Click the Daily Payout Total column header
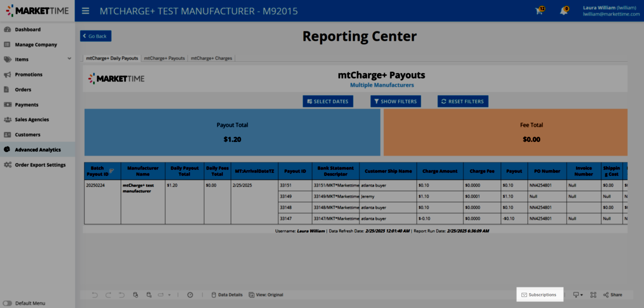 click(x=184, y=171)
